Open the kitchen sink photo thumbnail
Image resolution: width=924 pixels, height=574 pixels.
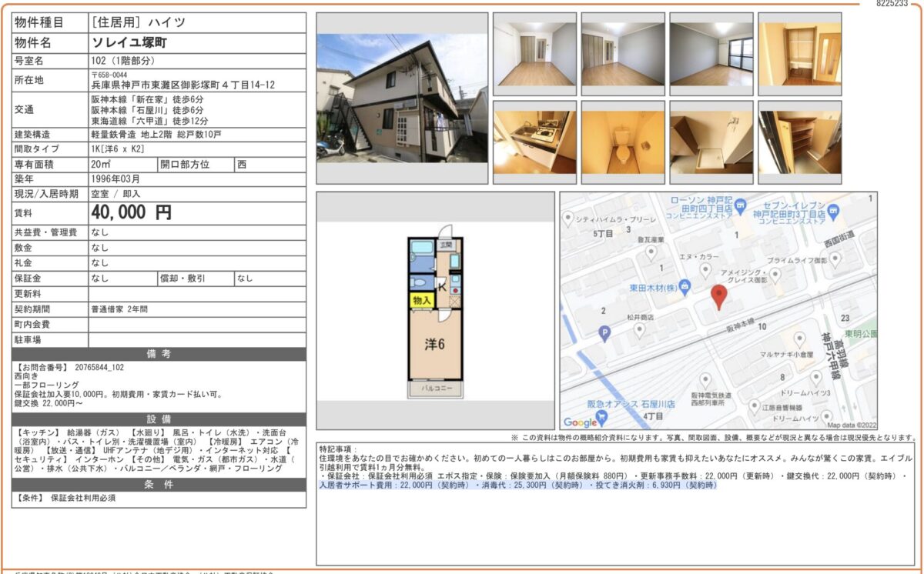[534, 142]
